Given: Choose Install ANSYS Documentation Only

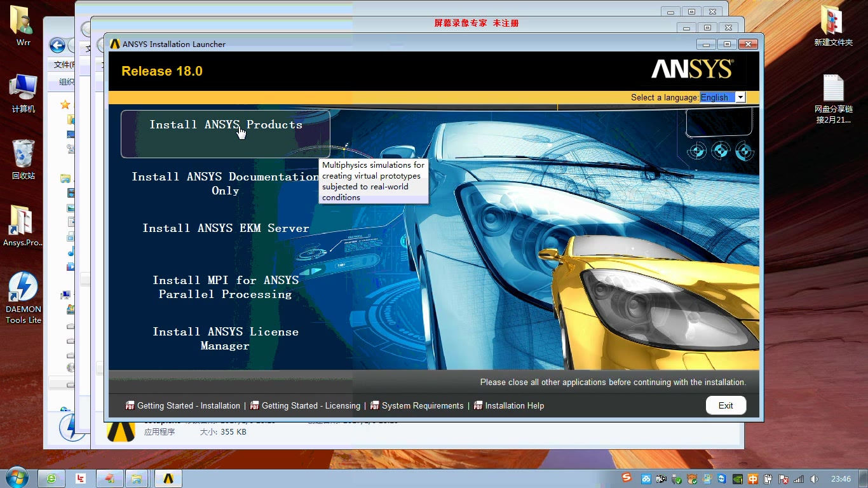Looking at the screenshot, I should point(226,184).
